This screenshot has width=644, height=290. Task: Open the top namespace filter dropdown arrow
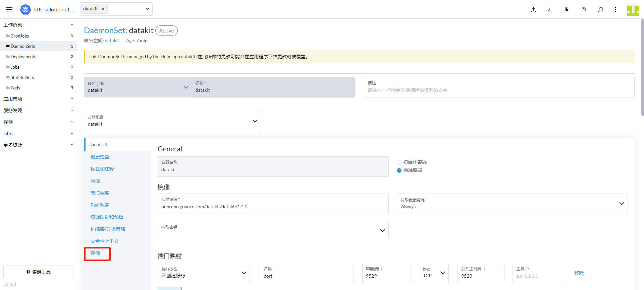tap(147, 9)
